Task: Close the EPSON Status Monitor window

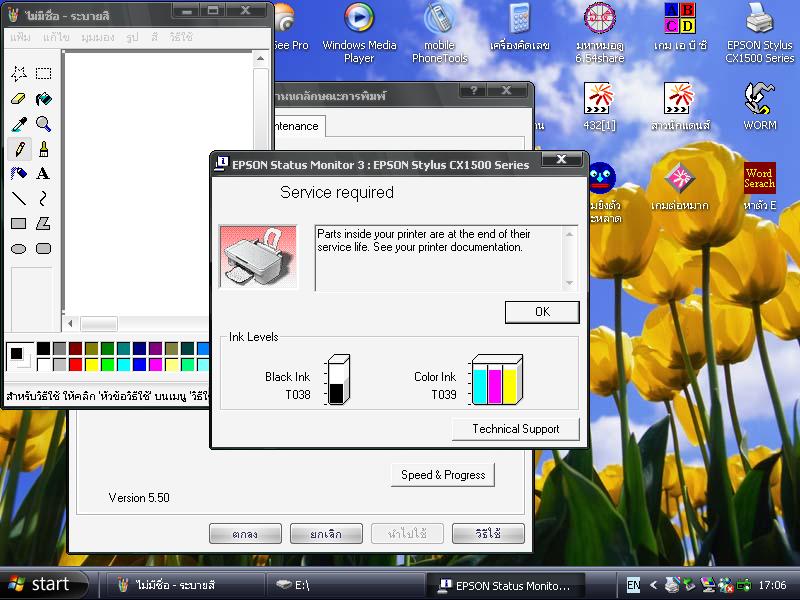Action: [561, 159]
